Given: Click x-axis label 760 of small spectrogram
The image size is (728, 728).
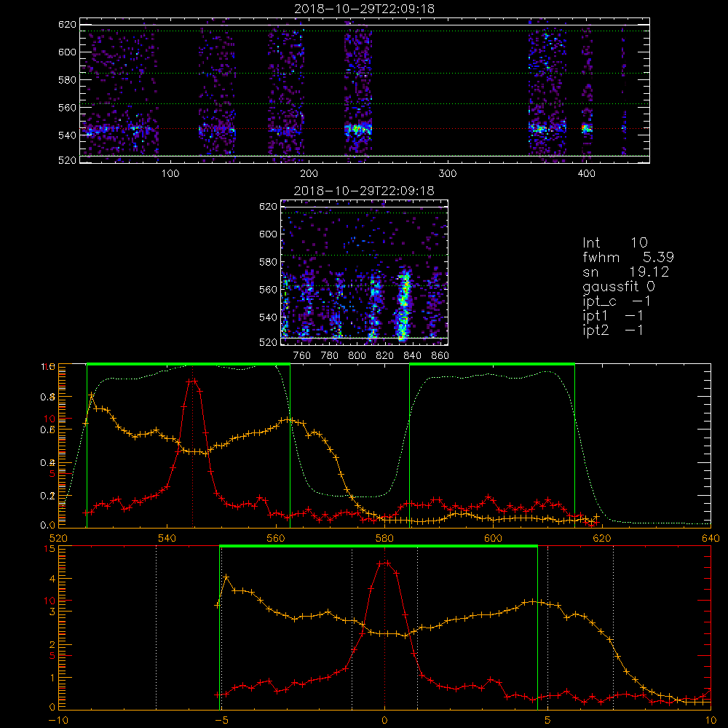Looking at the screenshot, I should point(302,356).
